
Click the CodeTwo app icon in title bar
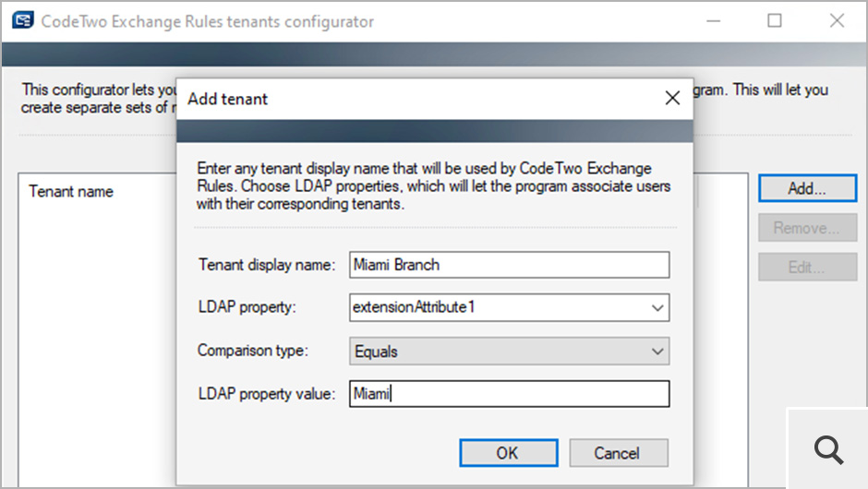pyautogui.click(x=22, y=21)
